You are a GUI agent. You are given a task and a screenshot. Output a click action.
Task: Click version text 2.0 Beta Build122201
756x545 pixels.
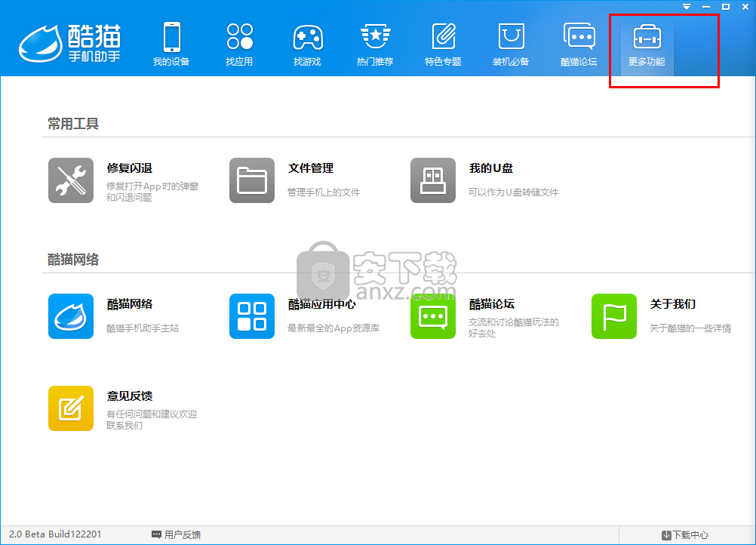pyautogui.click(x=55, y=534)
